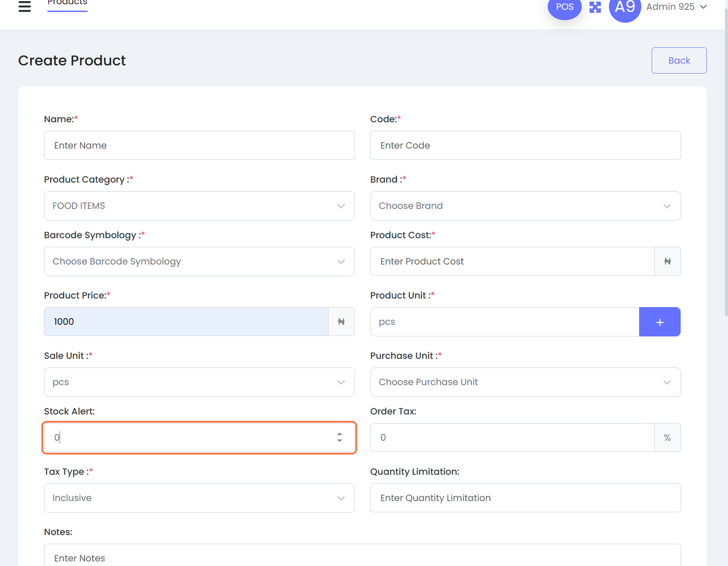
Task: Click the percent symbol beside Order Tax
Action: [x=667, y=438]
